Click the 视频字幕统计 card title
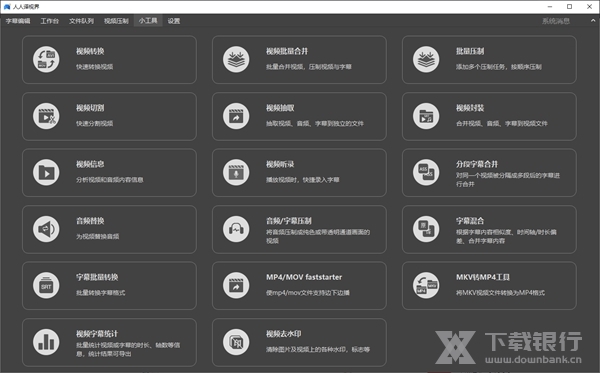 coord(97,334)
